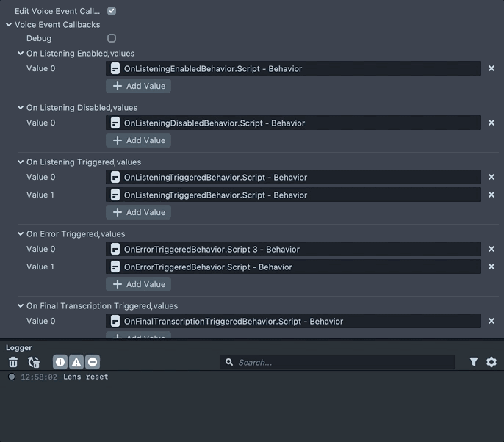
Task: Uncheck Edit Voice Event Callbacks checkbox
Action: pyautogui.click(x=112, y=11)
